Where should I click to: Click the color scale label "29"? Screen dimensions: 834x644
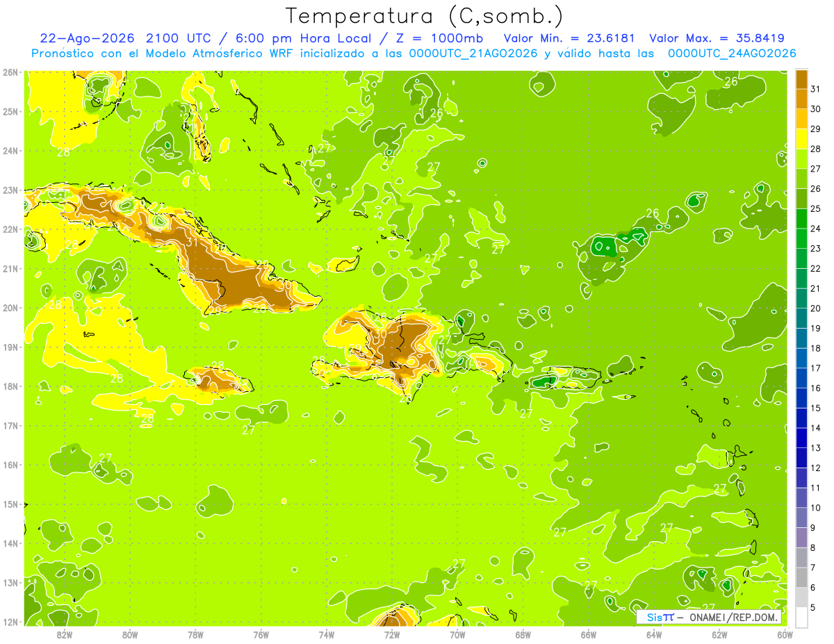click(815, 129)
